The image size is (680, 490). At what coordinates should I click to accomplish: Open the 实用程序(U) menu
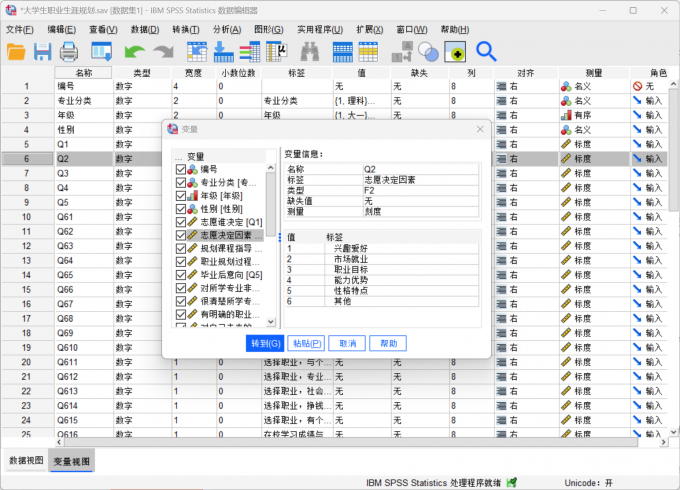point(320,29)
